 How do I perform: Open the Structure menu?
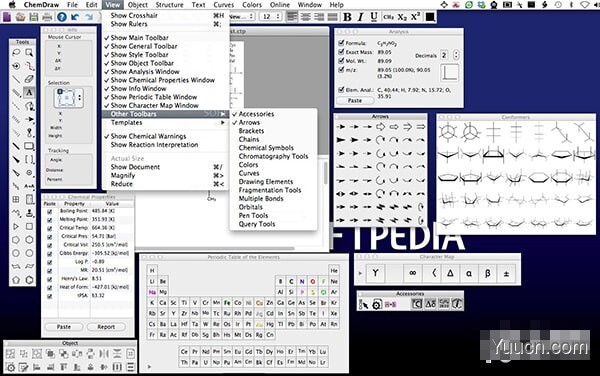point(169,5)
